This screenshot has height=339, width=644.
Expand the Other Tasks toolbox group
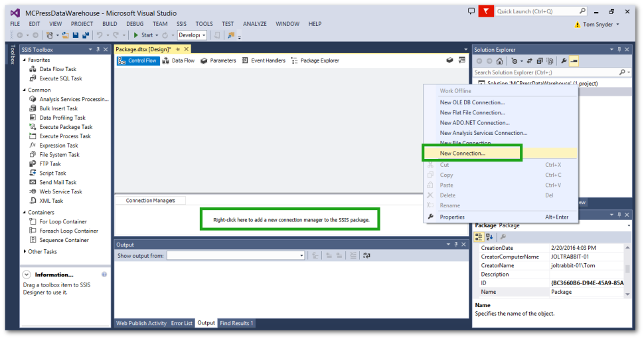[x=24, y=252]
